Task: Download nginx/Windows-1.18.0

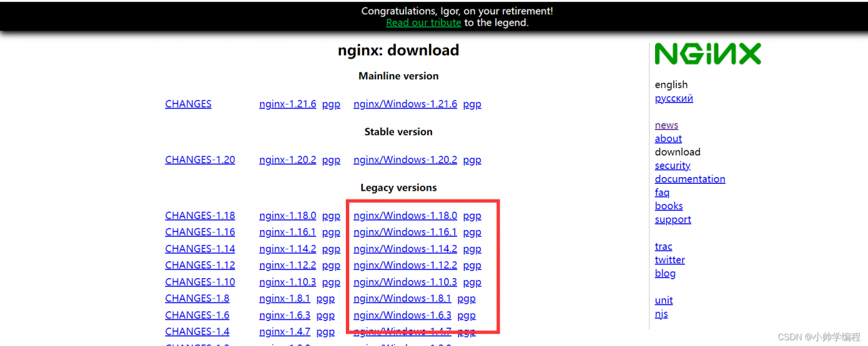Action: pyautogui.click(x=406, y=216)
